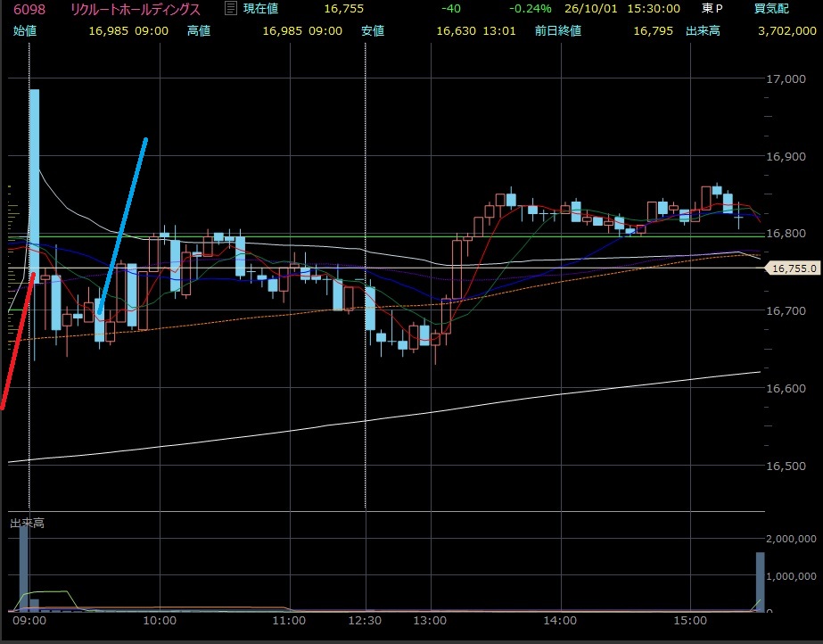Select the 15:00 time axis label
823x644 pixels.
(690, 621)
